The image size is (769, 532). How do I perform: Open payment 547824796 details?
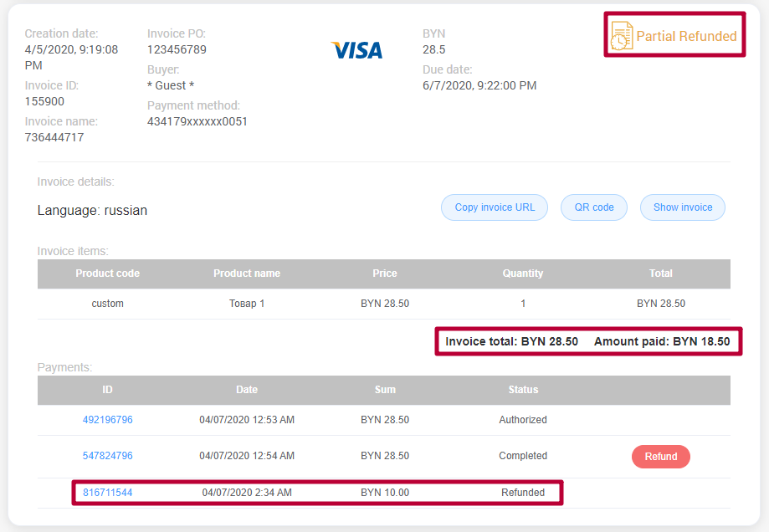pos(110,455)
